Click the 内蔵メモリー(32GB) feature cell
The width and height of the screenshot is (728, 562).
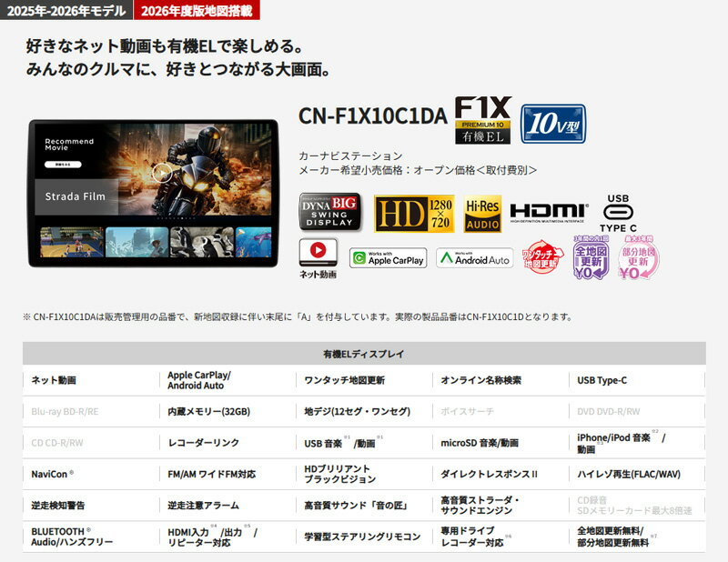tap(208, 411)
